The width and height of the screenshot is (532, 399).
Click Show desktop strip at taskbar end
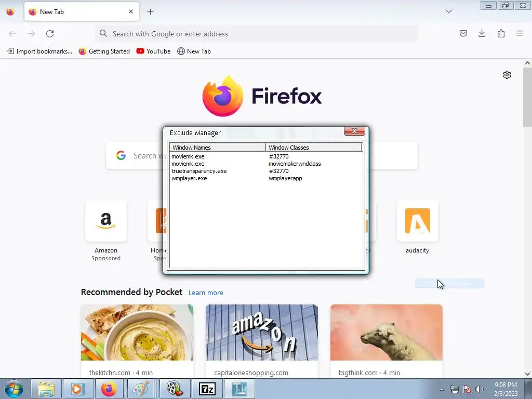click(528, 389)
